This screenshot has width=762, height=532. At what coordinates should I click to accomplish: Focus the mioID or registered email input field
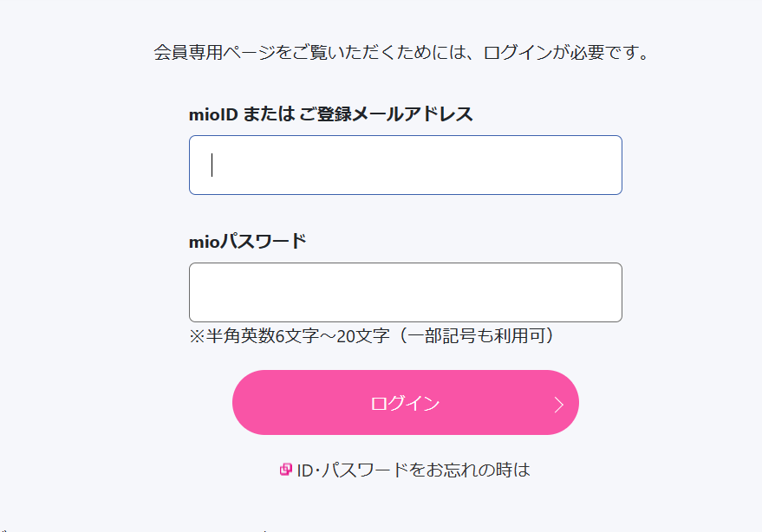405,165
